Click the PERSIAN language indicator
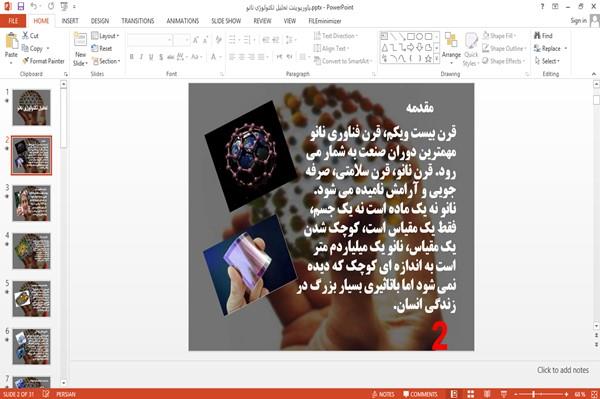 (65, 394)
